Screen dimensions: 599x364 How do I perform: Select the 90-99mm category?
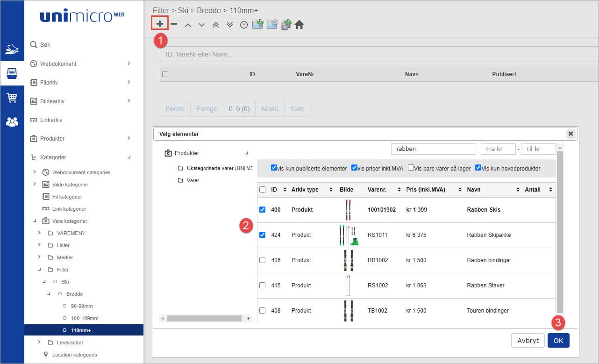pyautogui.click(x=82, y=306)
